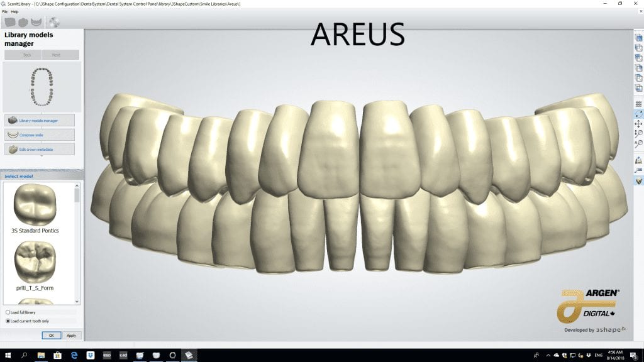Viewport: 644px width, 362px height.
Task: Click the tooth icon at bottom of right toolbar
Action: click(639, 180)
